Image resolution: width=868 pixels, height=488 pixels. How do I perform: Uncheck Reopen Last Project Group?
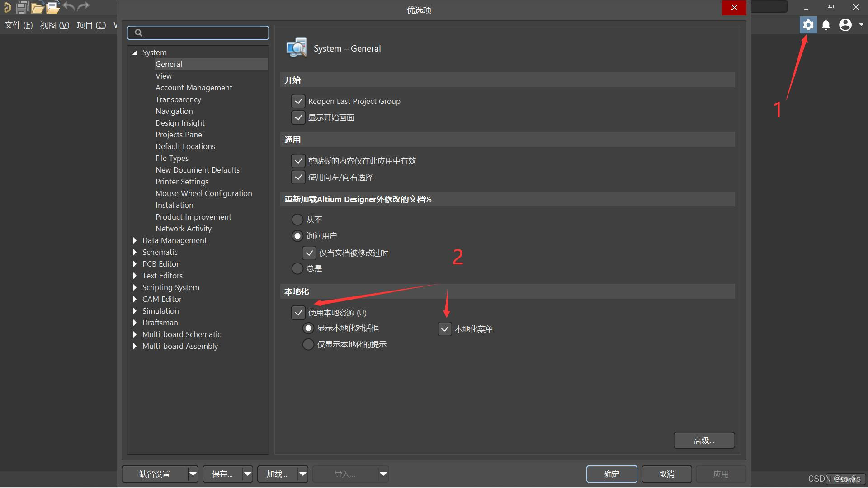tap(298, 101)
